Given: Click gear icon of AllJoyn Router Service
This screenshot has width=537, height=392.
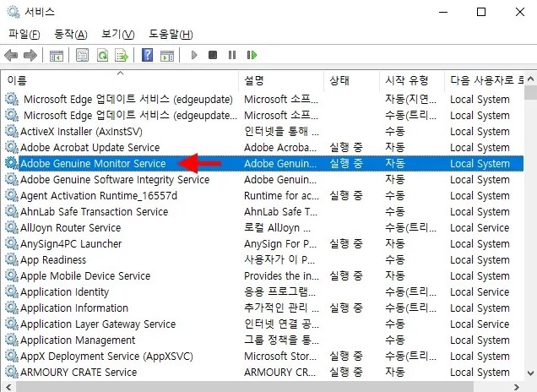Looking at the screenshot, I should (x=12, y=227).
